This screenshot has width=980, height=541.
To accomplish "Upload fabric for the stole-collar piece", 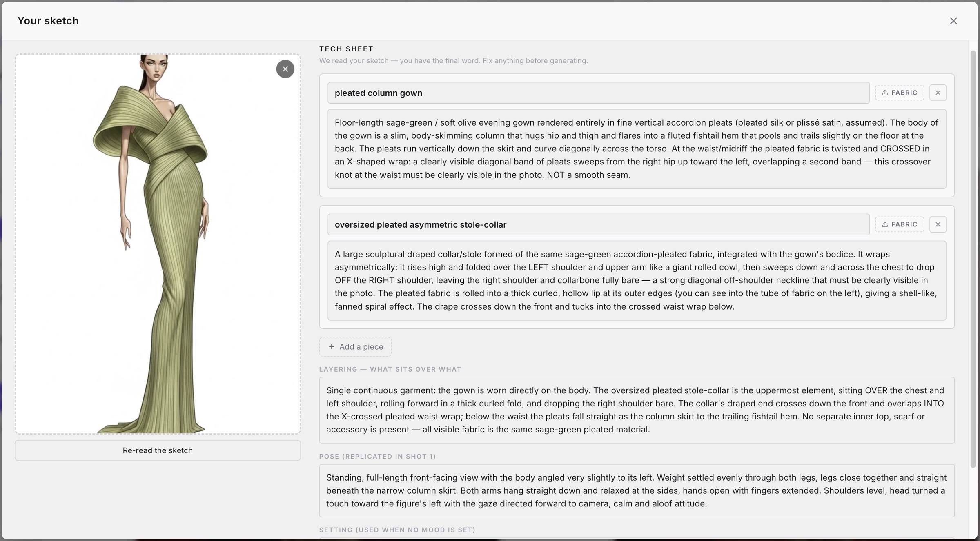I will 900,224.
